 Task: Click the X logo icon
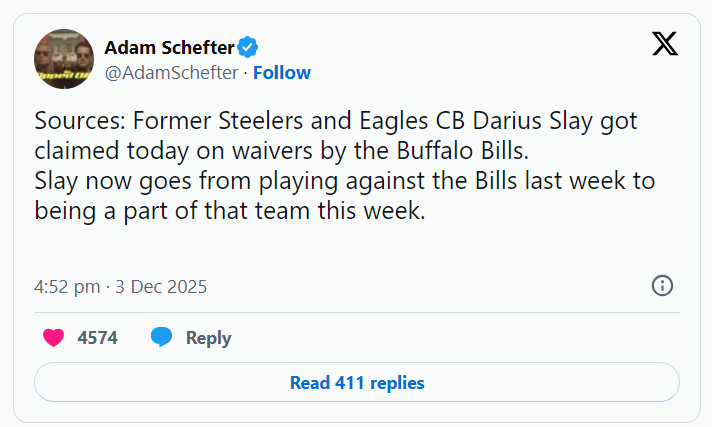664,45
